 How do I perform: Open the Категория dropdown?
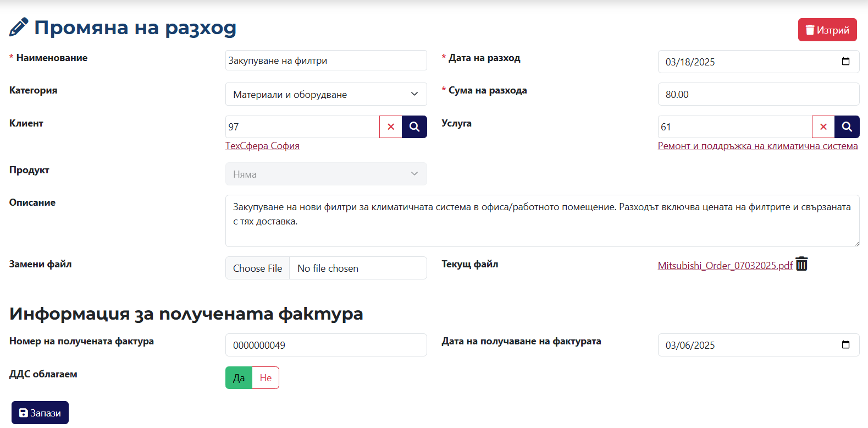pos(326,94)
